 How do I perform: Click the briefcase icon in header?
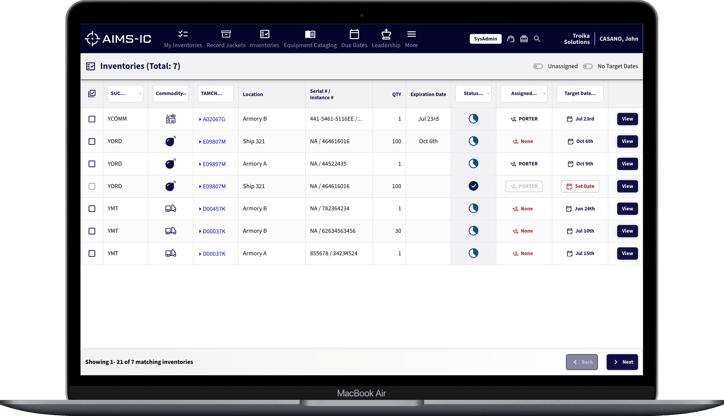point(524,39)
